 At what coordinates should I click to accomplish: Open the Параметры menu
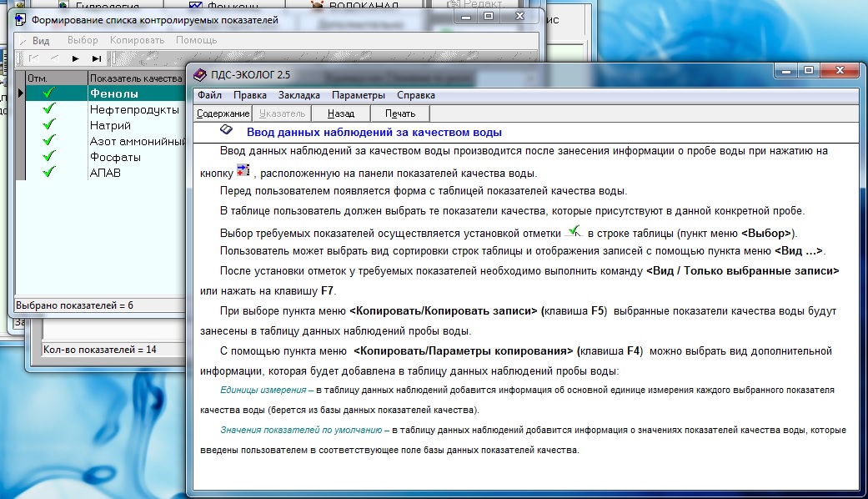(359, 95)
